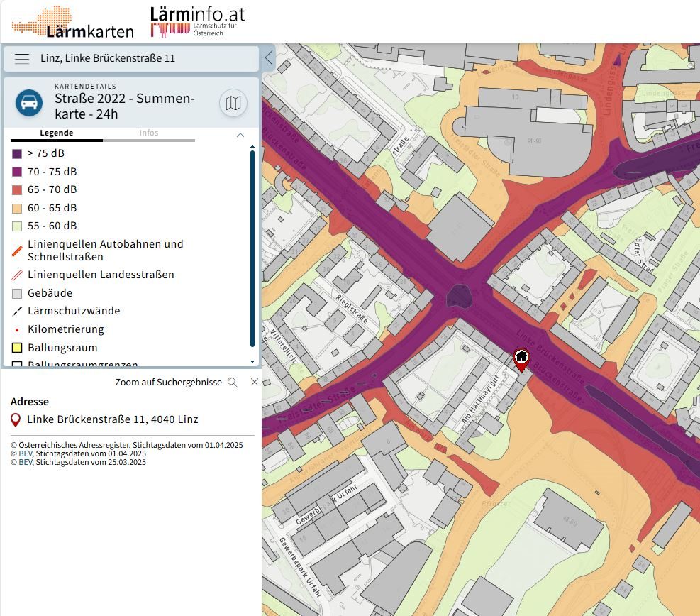Click the 'Rieglstraße' street label on map
Image resolution: width=700 pixels, height=616 pixels.
pyautogui.click(x=352, y=309)
